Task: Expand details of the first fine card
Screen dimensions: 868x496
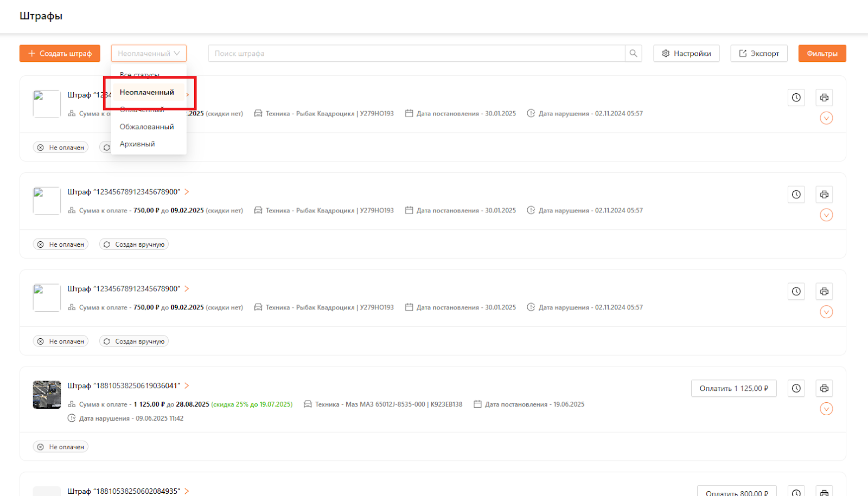Action: 826,118
